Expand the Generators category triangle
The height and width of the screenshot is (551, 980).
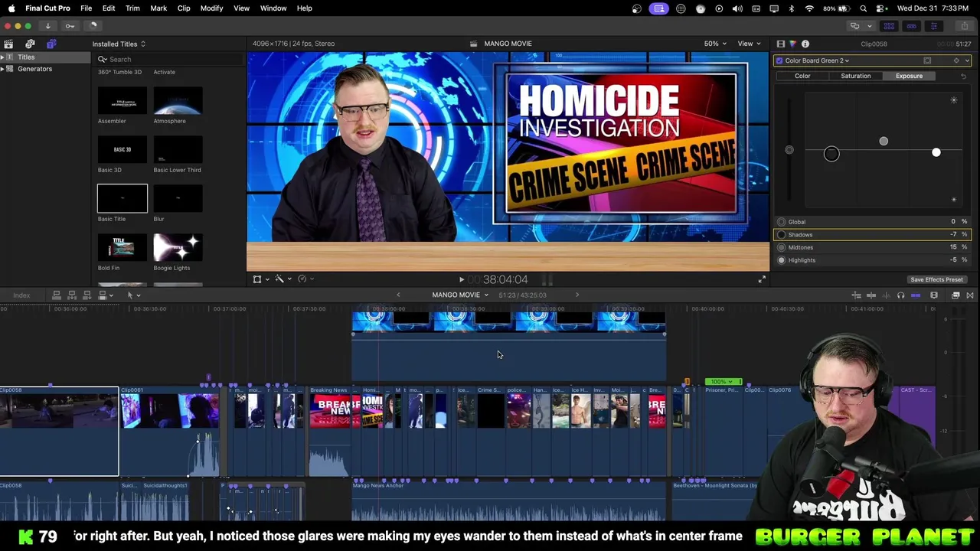[3, 69]
